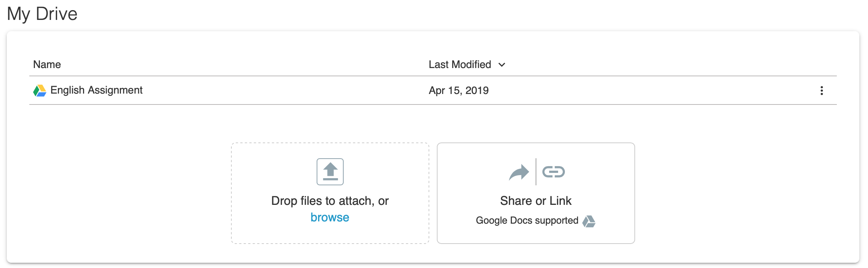The image size is (868, 268).
Task: Select the English Assignment table row
Action: [x=433, y=90]
